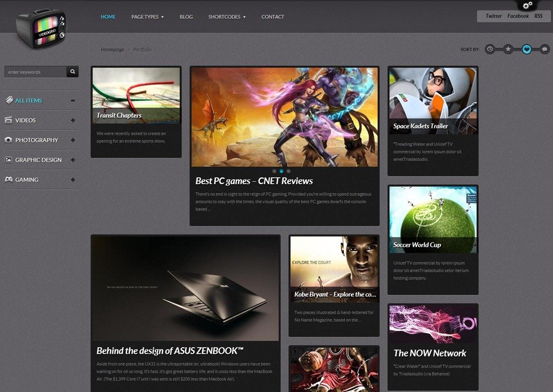Sort by date using clock icon
553x392 pixels.
pyautogui.click(x=489, y=49)
